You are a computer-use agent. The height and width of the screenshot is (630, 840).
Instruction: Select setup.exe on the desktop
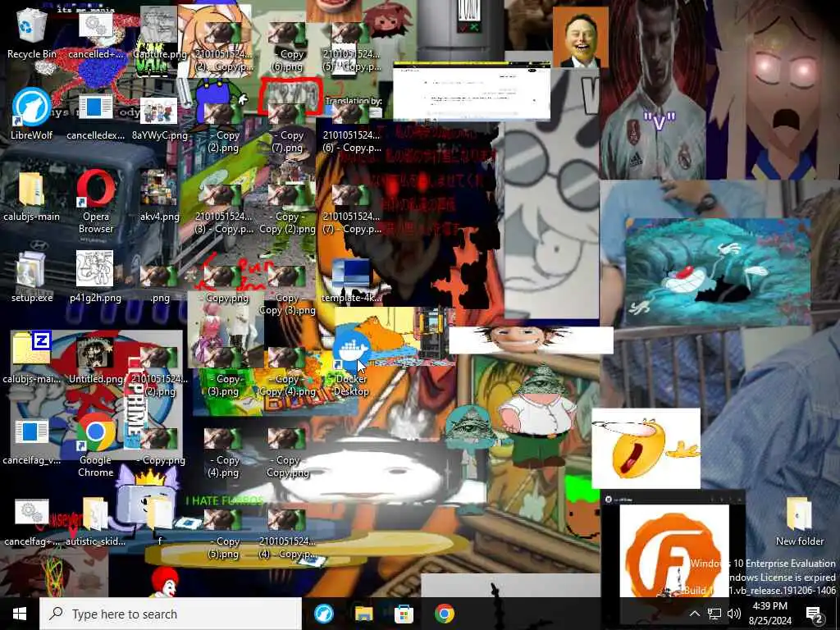(x=32, y=277)
